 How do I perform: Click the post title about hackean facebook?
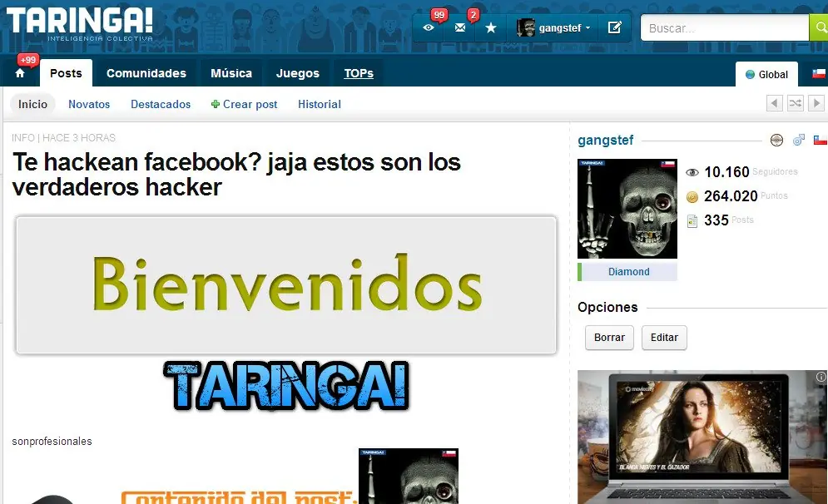coord(236,174)
